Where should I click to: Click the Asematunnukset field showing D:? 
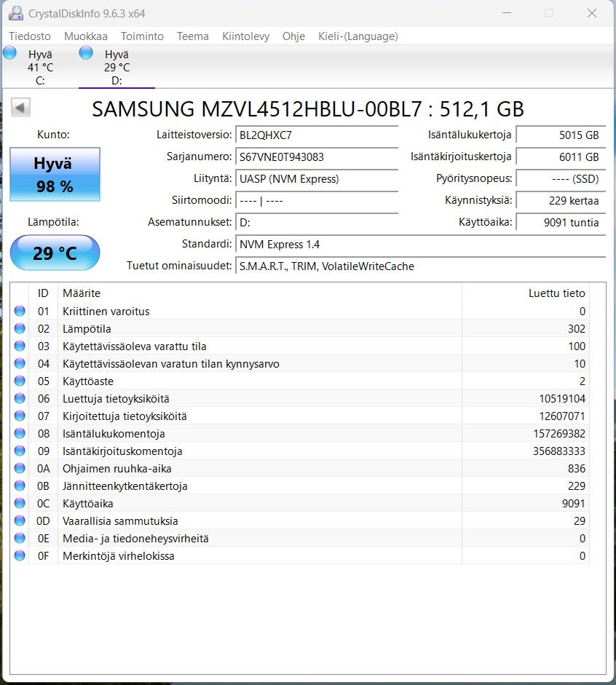click(317, 222)
